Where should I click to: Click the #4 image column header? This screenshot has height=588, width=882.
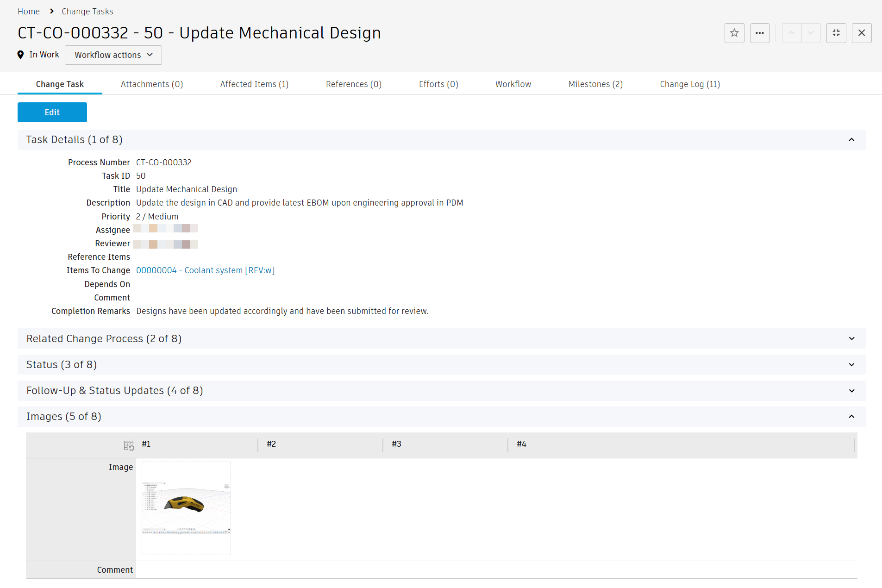(521, 444)
